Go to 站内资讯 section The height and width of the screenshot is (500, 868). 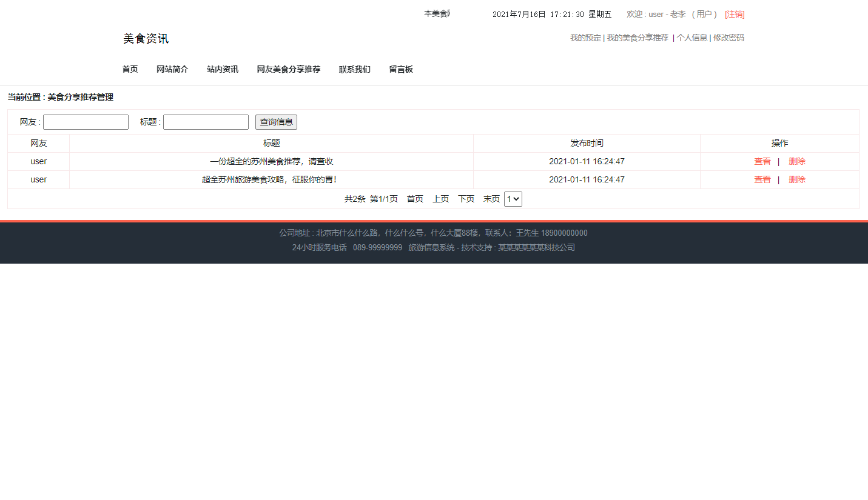coord(222,69)
